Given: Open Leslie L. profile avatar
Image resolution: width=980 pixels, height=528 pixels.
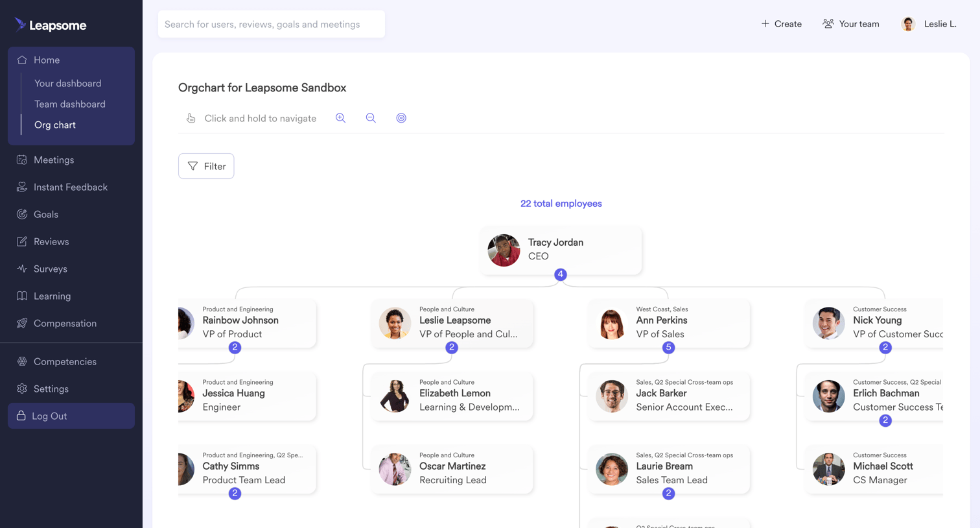Looking at the screenshot, I should tap(908, 24).
